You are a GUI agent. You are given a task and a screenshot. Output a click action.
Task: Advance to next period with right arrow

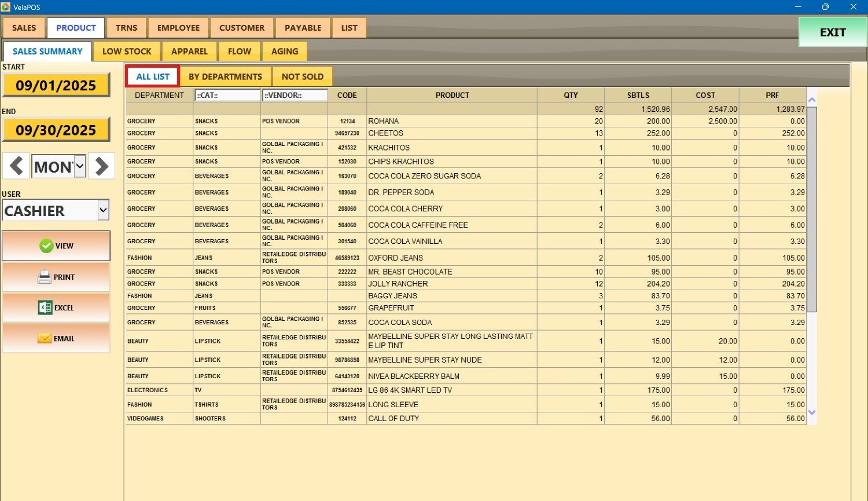102,166
